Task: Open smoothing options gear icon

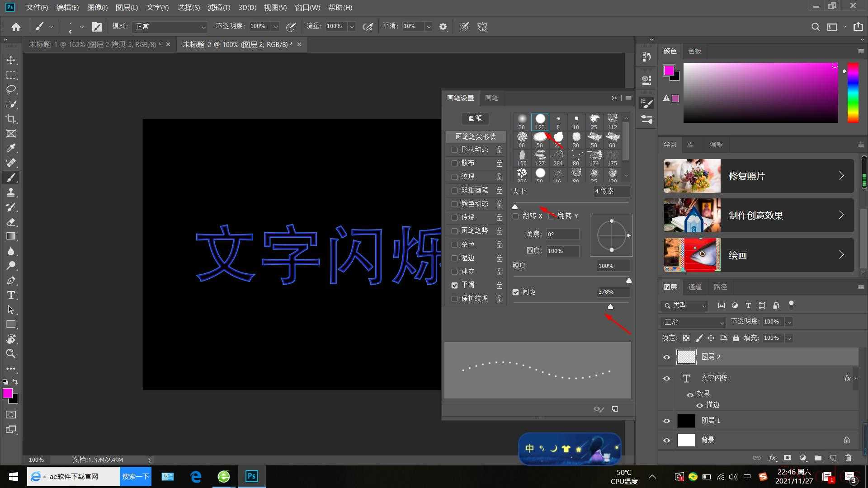Action: point(443,27)
